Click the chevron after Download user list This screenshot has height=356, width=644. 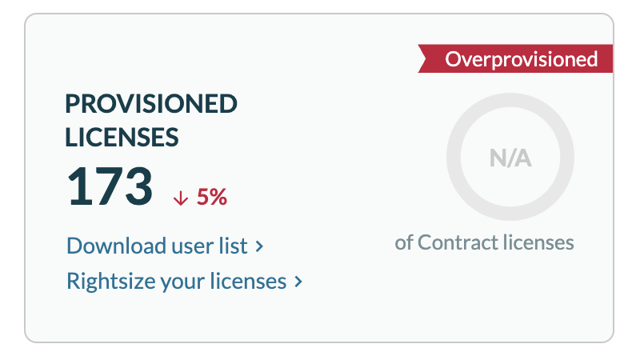[x=259, y=246]
